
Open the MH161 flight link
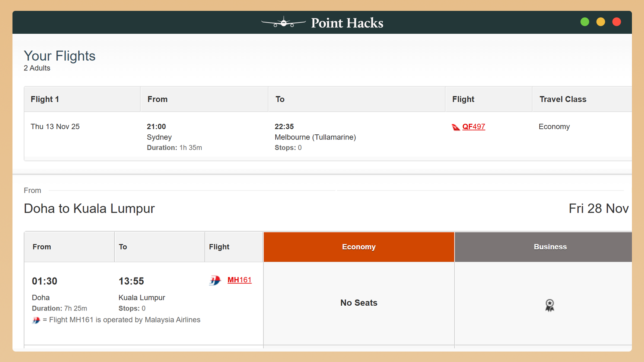coord(239,280)
